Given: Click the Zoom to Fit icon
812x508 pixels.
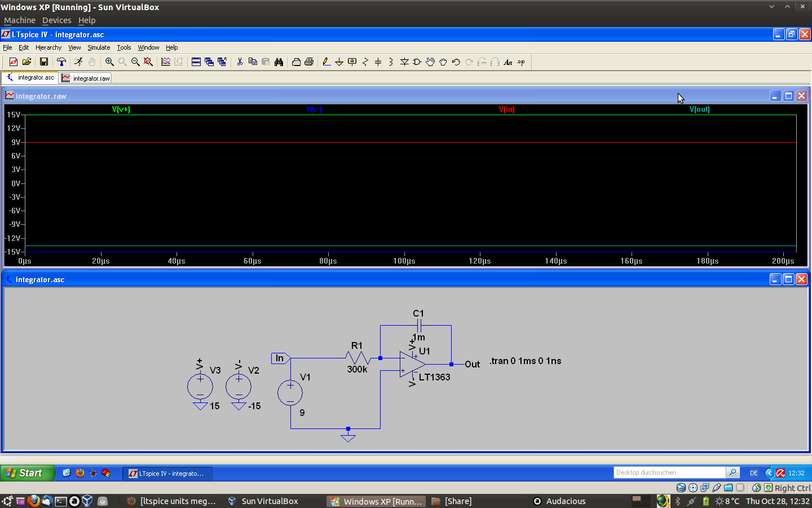Looking at the screenshot, I should click(148, 62).
